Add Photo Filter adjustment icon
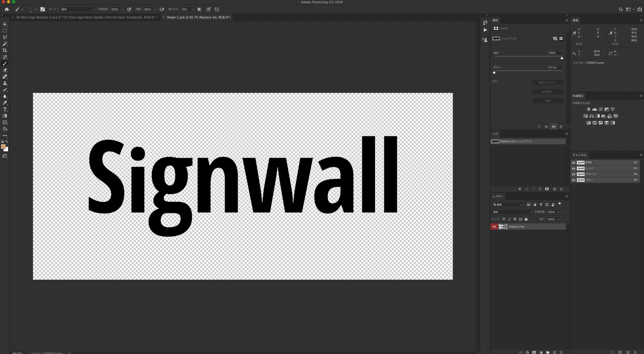644x354 pixels. [x=604, y=116]
